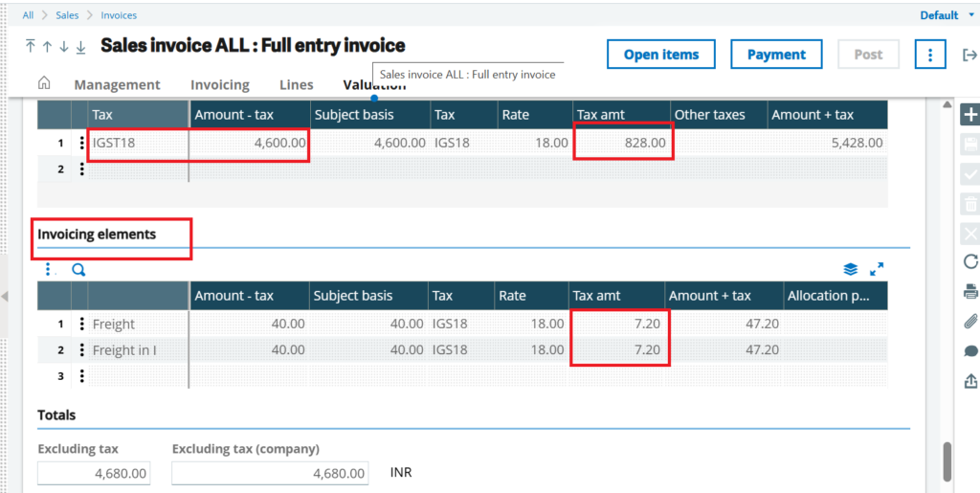Switch to the Lines tab
This screenshot has height=493, width=980.
coord(297,85)
